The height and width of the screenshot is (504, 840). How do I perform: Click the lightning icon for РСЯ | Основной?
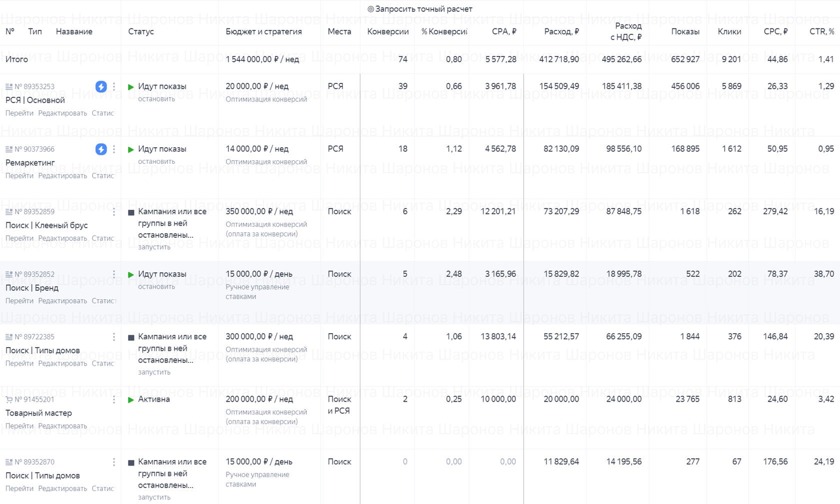pos(101,86)
